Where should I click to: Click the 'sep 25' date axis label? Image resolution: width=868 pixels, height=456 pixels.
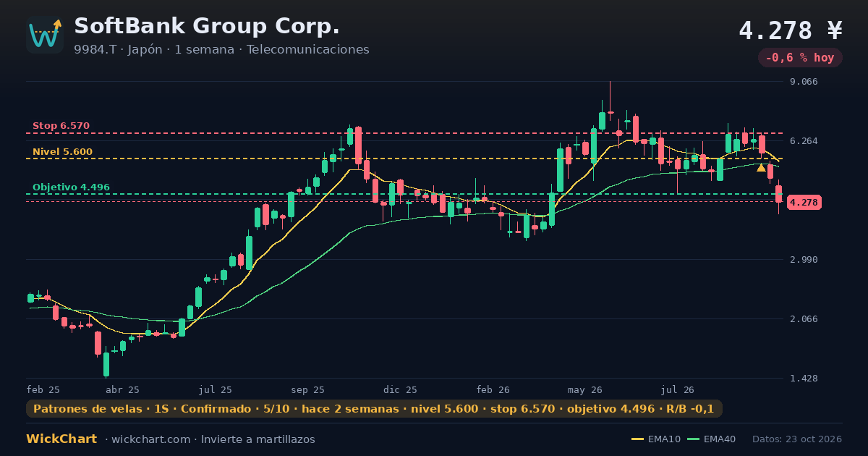(307, 389)
